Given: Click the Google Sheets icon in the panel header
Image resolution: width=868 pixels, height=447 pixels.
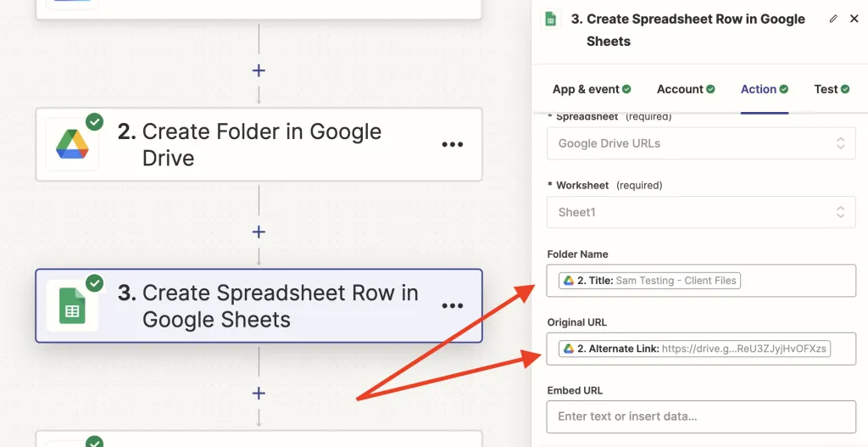Looking at the screenshot, I should pos(550,19).
